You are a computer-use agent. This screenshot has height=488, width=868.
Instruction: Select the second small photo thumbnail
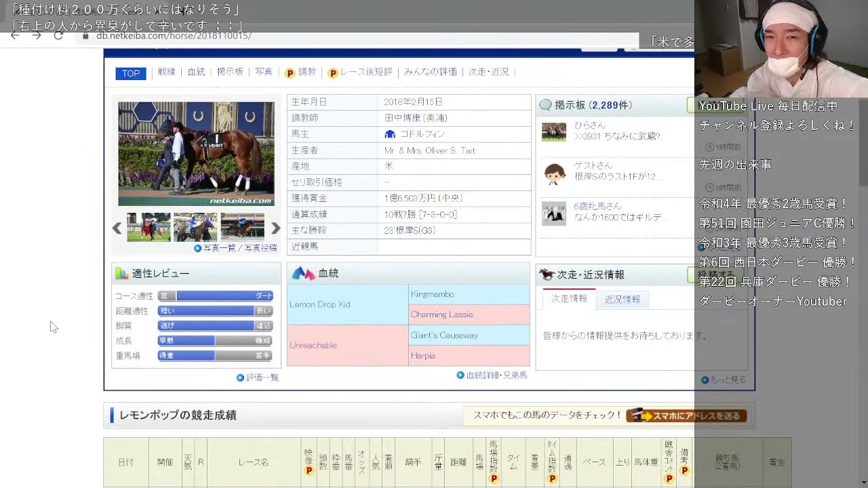[195, 227]
